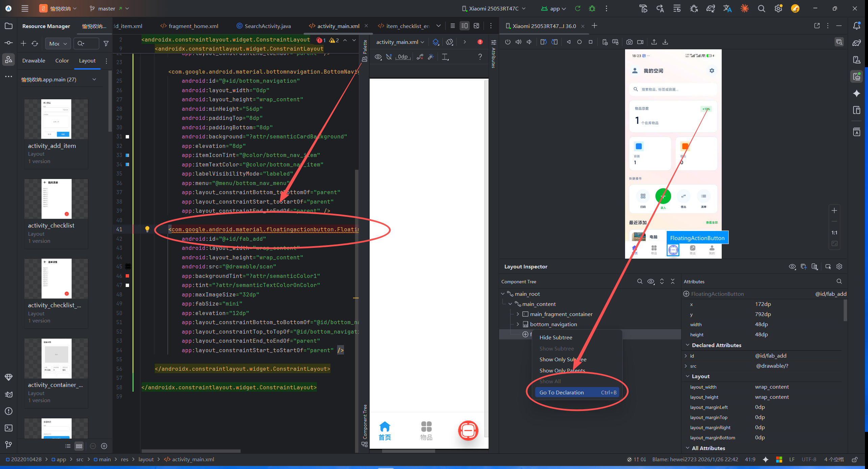Expand the main_fragment_container tree node
This screenshot has width=868, height=469.
click(x=518, y=314)
